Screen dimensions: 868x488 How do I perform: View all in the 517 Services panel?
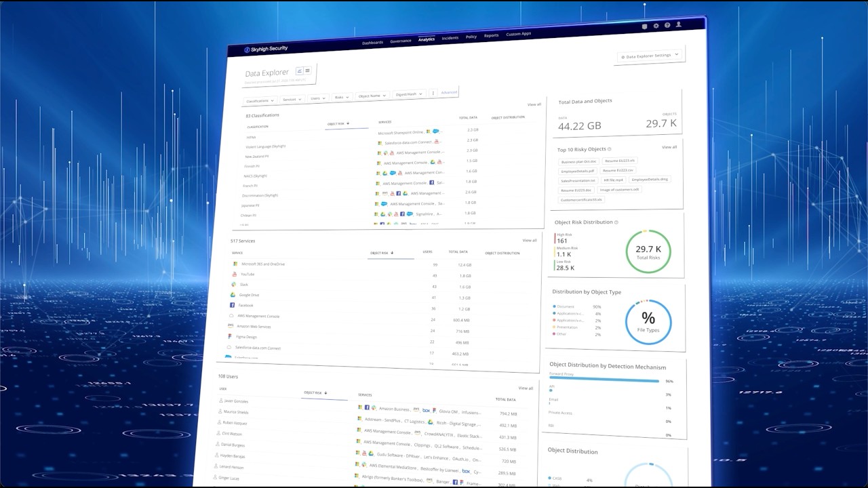pyautogui.click(x=530, y=241)
